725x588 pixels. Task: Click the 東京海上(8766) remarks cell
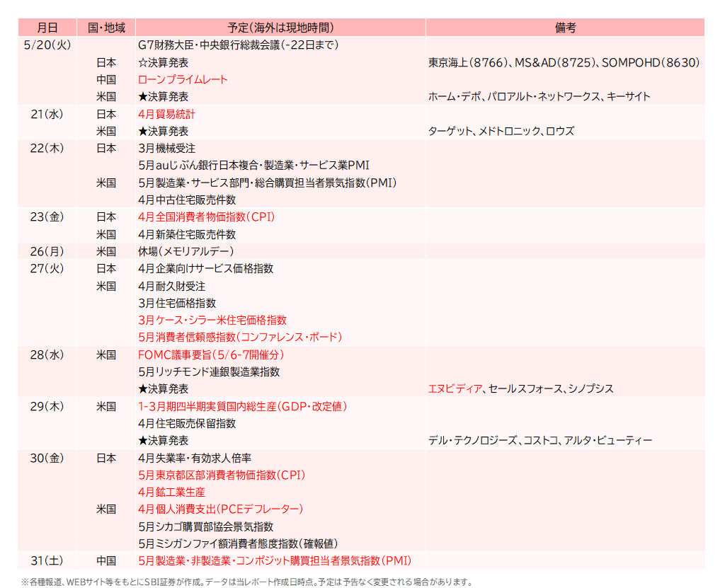tap(564, 62)
